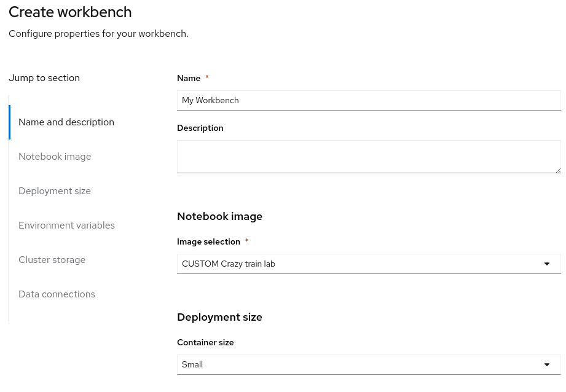
Task: Click the Container size field label
Action: tap(205, 342)
